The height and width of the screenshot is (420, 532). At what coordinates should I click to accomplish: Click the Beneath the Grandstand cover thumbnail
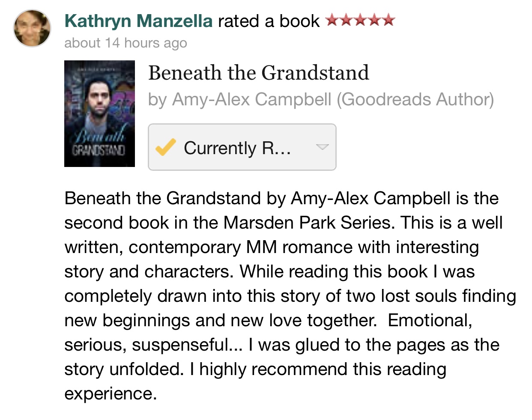coord(99,113)
